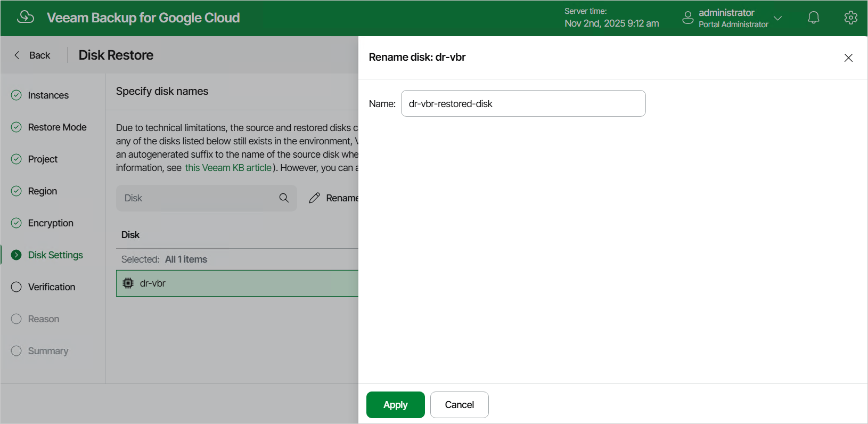Image resolution: width=868 pixels, height=424 pixels.
Task: Click the Disk Settings current step arrow icon
Action: coord(17,255)
